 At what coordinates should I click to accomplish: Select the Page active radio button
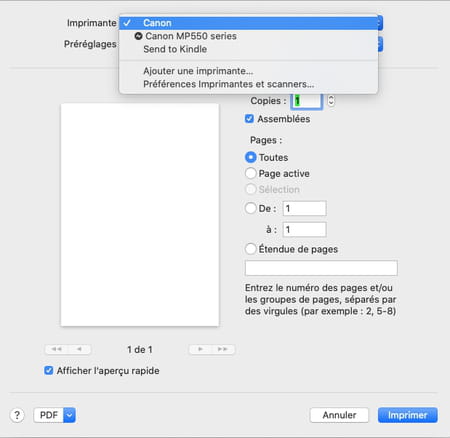251,173
